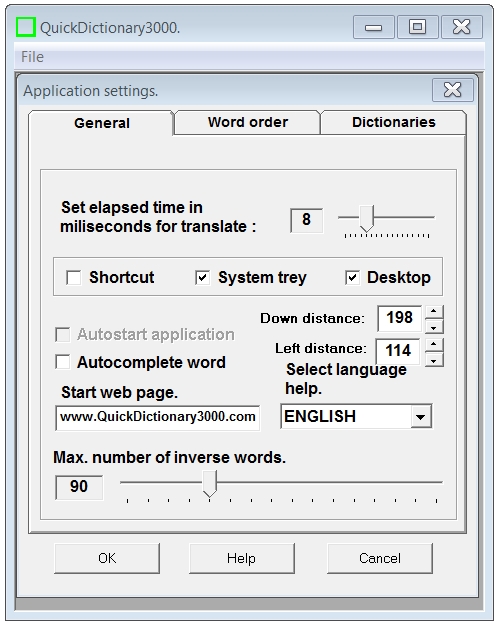Click the Left distance field showing 114
Image resolution: width=498 pixels, height=625 pixels.
398,351
